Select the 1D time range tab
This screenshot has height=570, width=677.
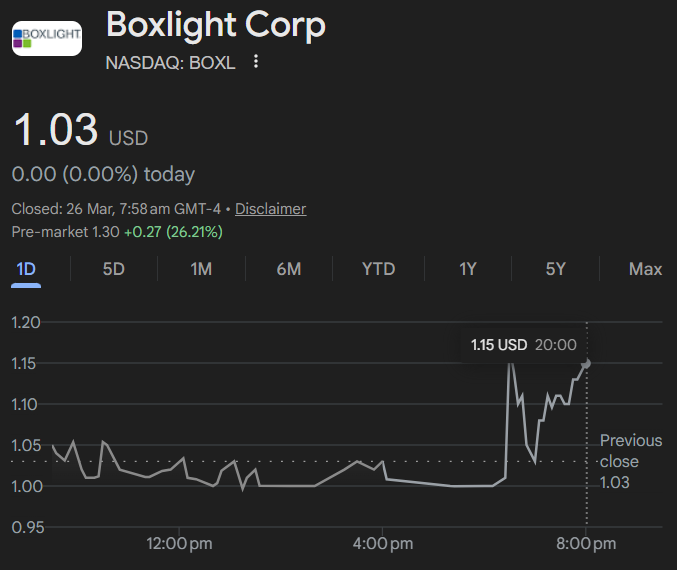click(x=26, y=269)
